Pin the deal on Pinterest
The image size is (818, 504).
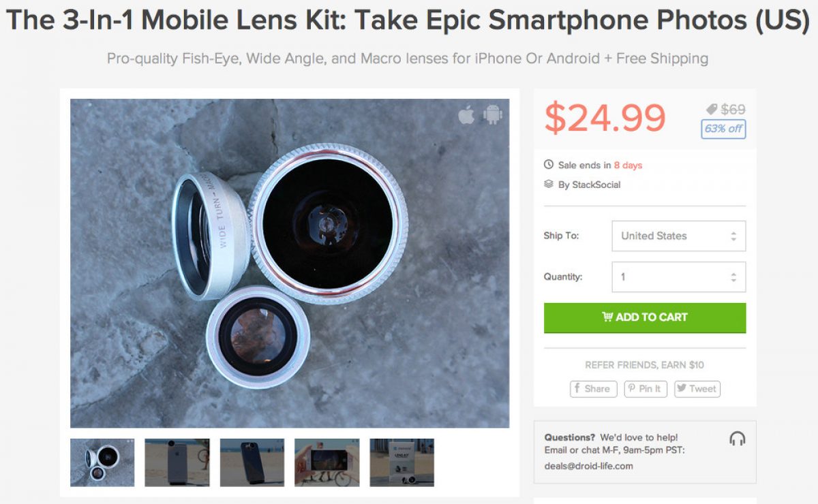point(646,389)
